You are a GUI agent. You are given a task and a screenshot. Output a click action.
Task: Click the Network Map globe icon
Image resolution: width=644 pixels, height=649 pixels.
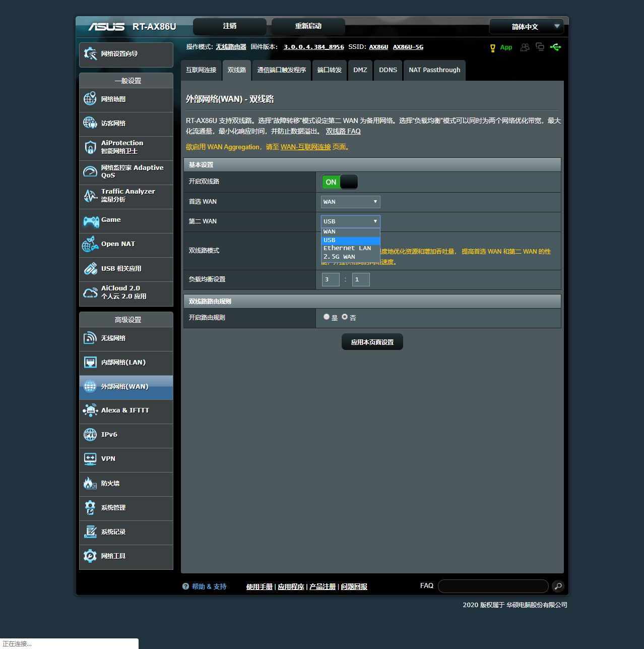click(90, 99)
